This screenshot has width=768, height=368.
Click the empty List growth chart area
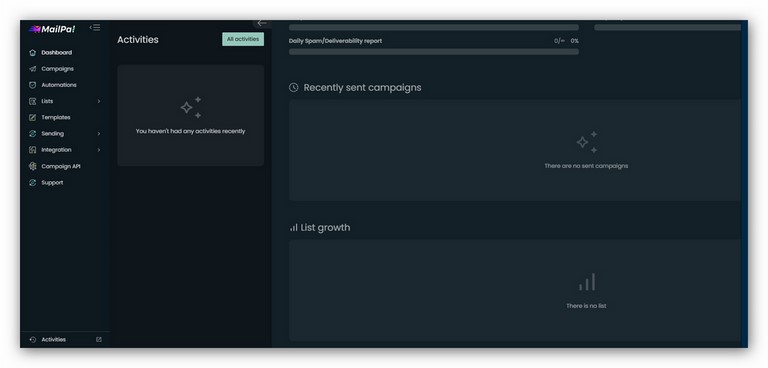coord(515,290)
